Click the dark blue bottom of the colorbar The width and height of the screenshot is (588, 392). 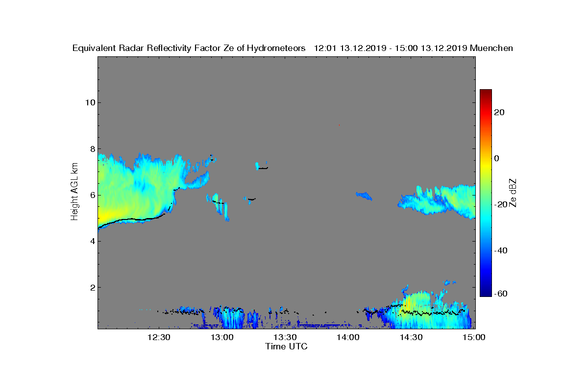pyautogui.click(x=486, y=293)
